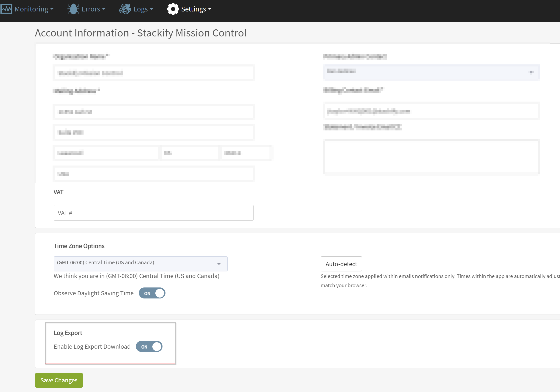Expand the Logs dropdown caret
The width and height of the screenshot is (560, 392).
151,9
